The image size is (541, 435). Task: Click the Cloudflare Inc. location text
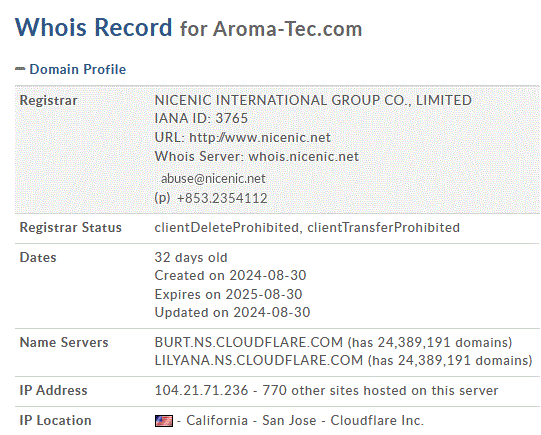377,421
